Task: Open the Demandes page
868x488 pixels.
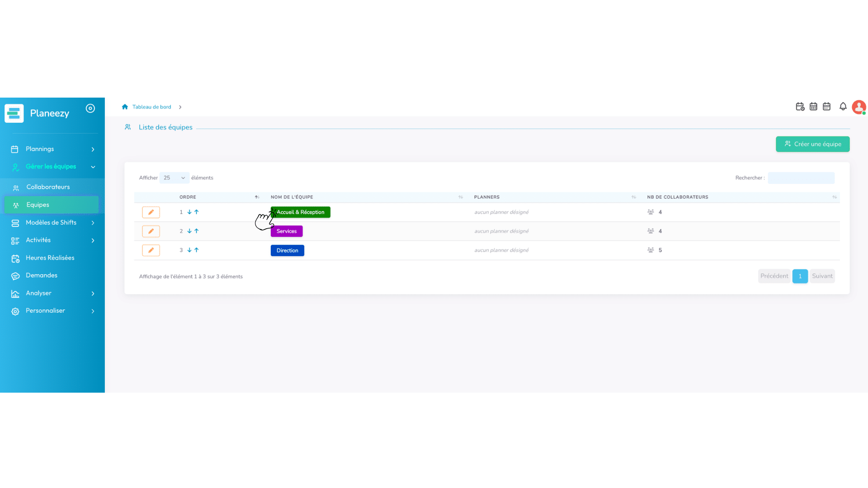Action: coord(52,276)
